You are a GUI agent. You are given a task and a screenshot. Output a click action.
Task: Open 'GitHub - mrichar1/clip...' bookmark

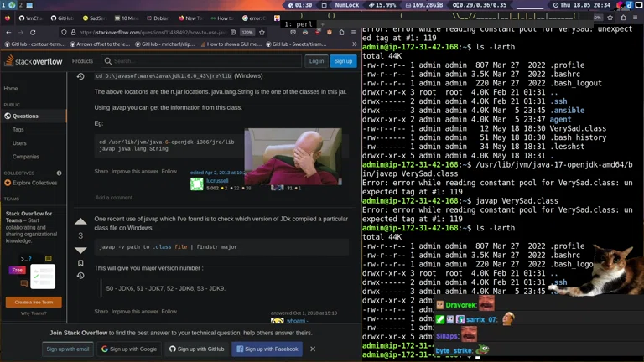pos(165,44)
